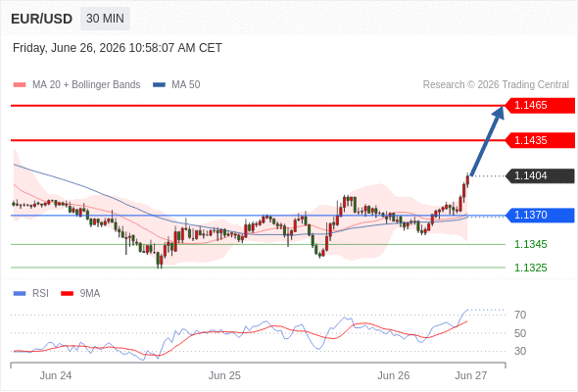
Task: Click the red 1.1435 resistance price tag
Action: 540,140
